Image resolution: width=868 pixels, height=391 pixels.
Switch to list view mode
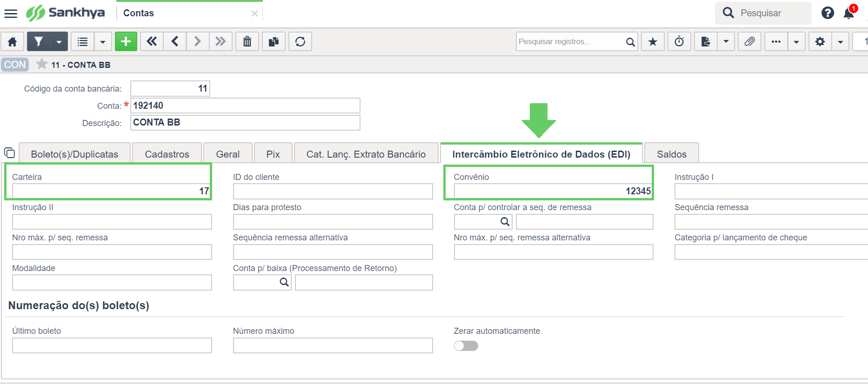(x=82, y=41)
